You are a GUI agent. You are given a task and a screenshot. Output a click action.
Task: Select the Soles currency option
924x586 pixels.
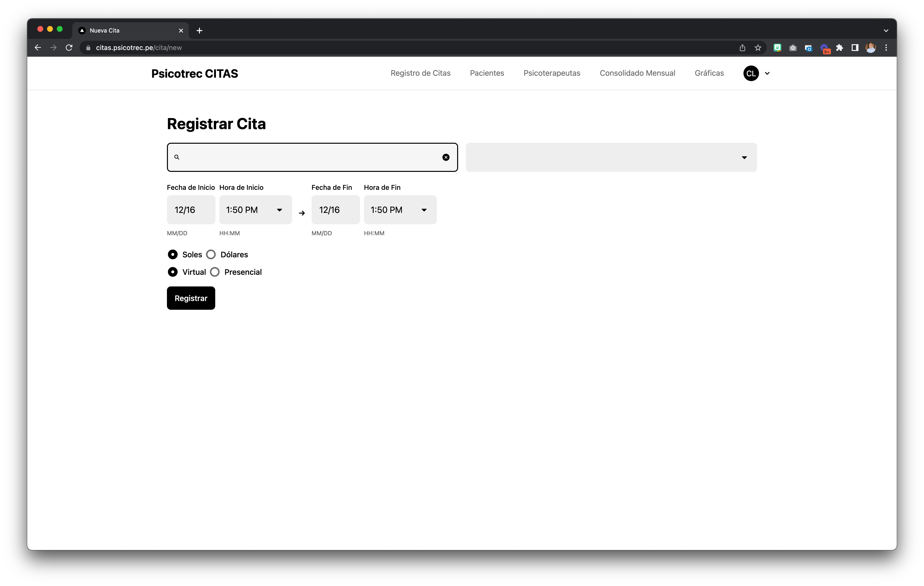click(x=173, y=255)
